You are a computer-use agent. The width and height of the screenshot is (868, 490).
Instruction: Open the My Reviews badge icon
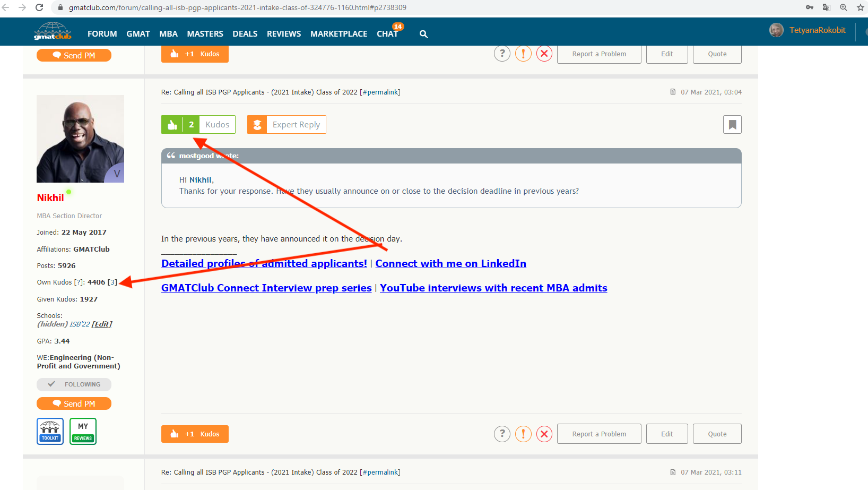pos(83,431)
